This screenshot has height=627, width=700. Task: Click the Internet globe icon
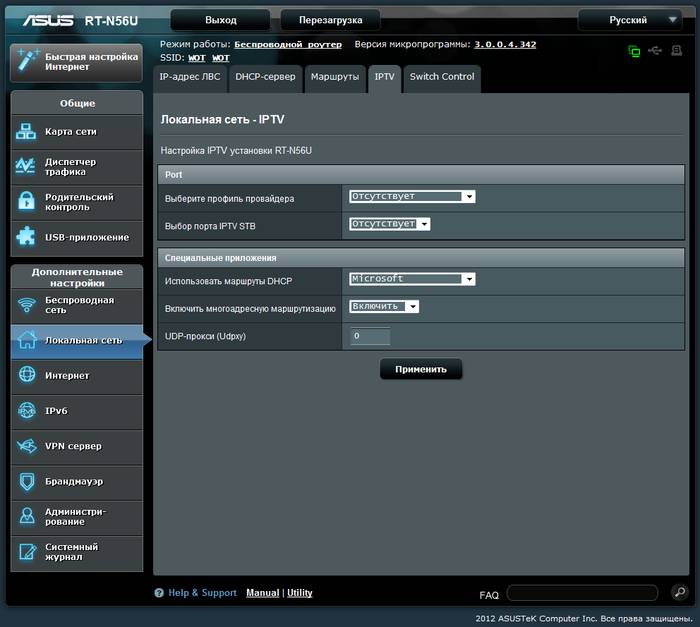pyautogui.click(x=27, y=375)
